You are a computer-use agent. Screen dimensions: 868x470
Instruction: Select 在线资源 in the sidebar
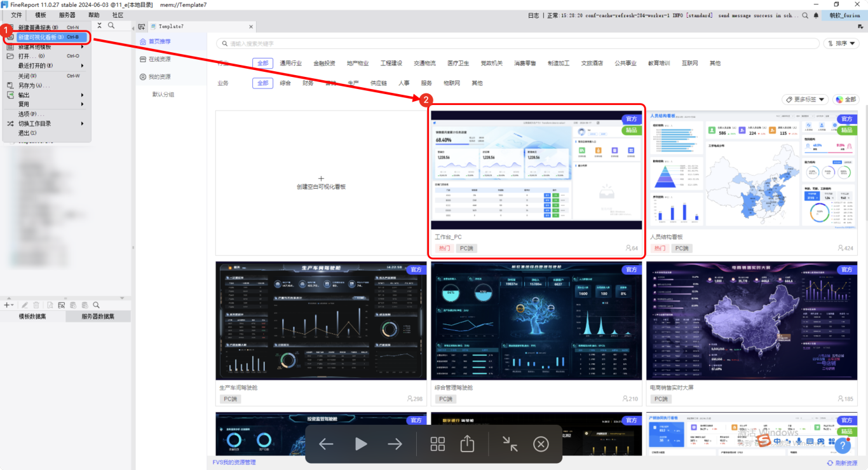click(172, 59)
